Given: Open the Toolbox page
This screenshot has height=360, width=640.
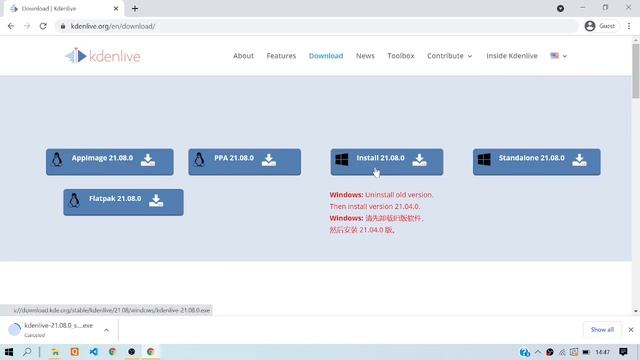Looking at the screenshot, I should (400, 56).
